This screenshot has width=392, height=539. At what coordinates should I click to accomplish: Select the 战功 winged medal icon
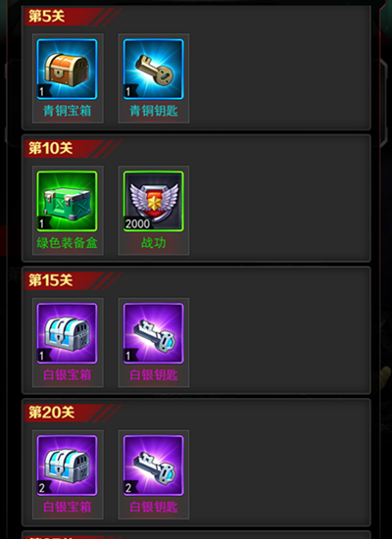153,201
